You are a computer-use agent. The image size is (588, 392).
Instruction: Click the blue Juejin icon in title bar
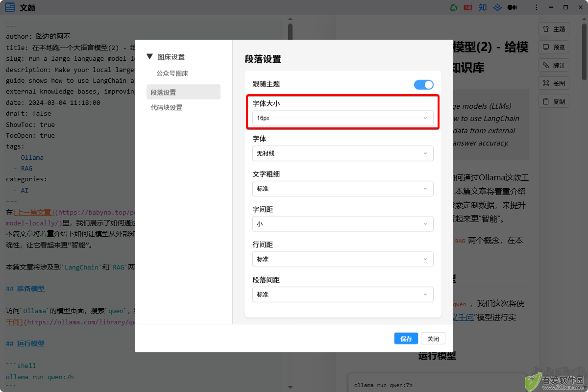497,7
